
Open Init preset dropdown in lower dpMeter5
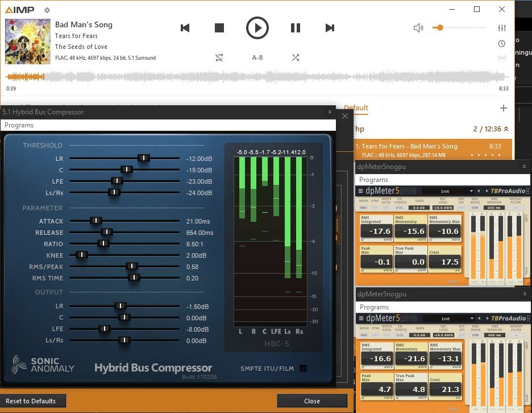[448, 319]
